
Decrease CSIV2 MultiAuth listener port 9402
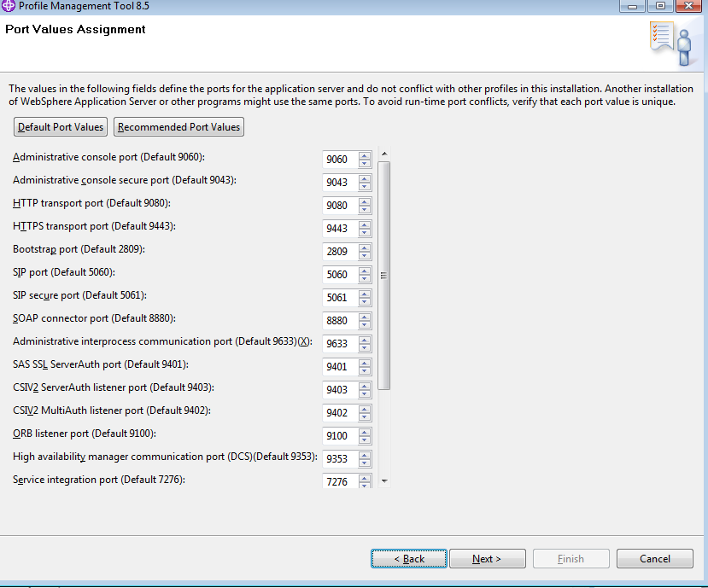click(x=365, y=416)
